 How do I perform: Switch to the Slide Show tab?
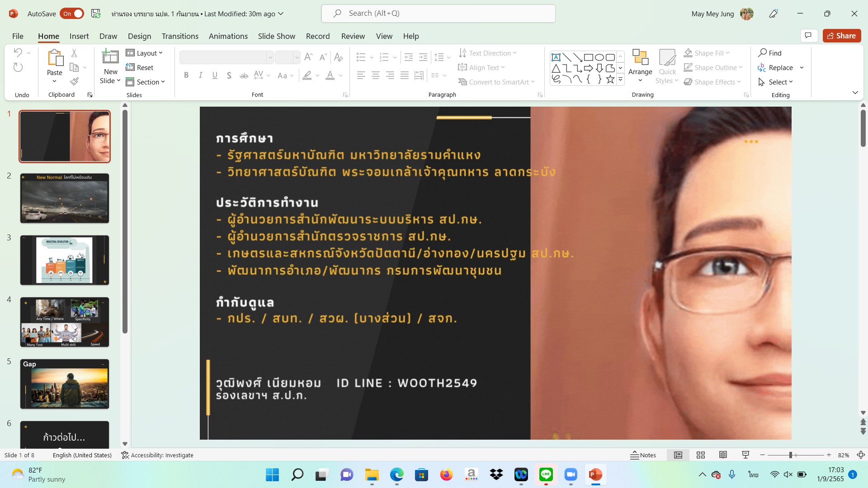click(276, 36)
